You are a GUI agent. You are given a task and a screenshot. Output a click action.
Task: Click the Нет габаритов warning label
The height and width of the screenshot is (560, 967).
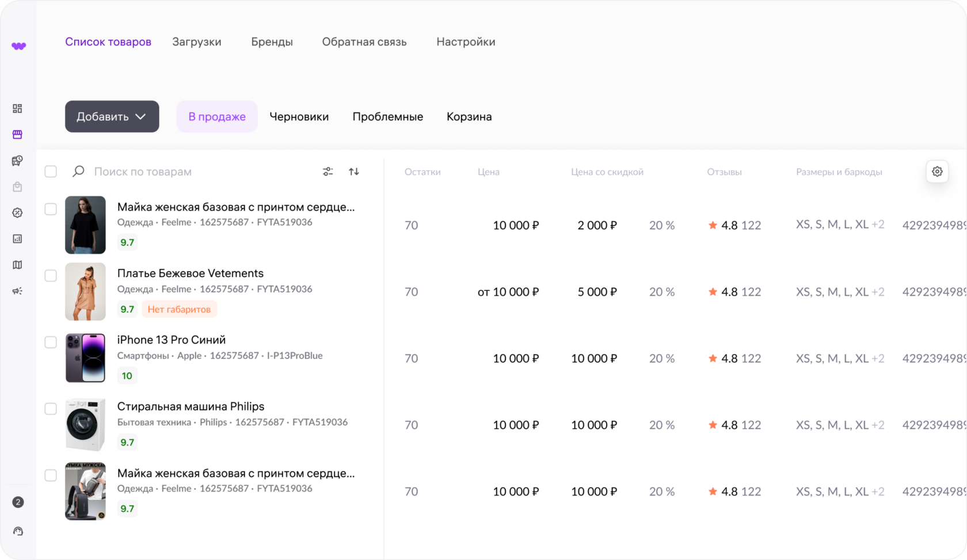(x=179, y=309)
